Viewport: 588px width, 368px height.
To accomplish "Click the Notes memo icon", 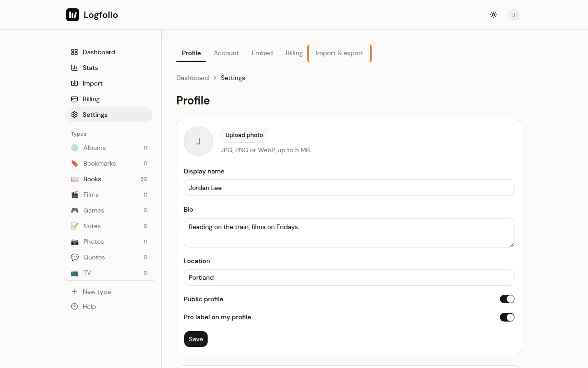I will 75,226.
